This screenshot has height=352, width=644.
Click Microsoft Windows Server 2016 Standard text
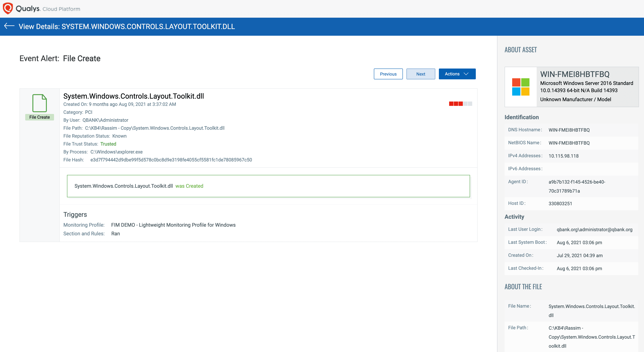[587, 83]
